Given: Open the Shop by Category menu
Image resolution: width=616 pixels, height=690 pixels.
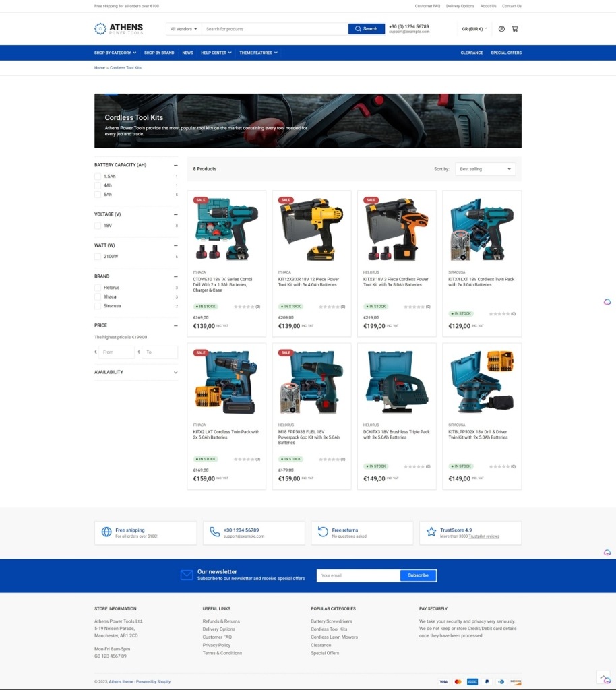Looking at the screenshot, I should click(x=115, y=53).
